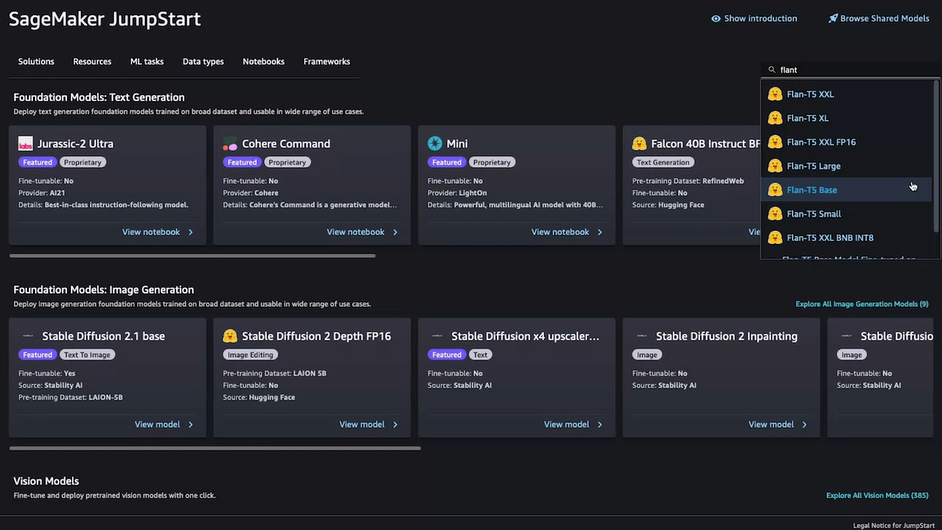
Task: Open View model for Stable Diffusion 2 Inpainting
Action: click(x=777, y=424)
